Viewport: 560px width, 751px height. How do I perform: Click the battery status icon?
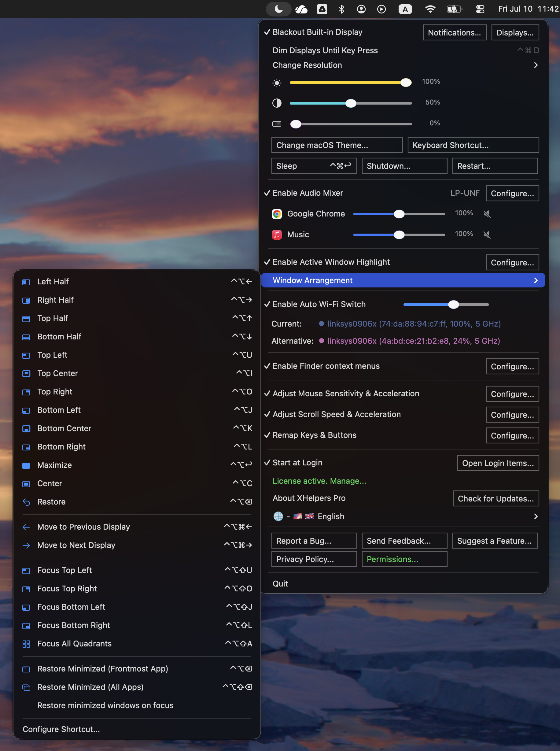point(454,9)
